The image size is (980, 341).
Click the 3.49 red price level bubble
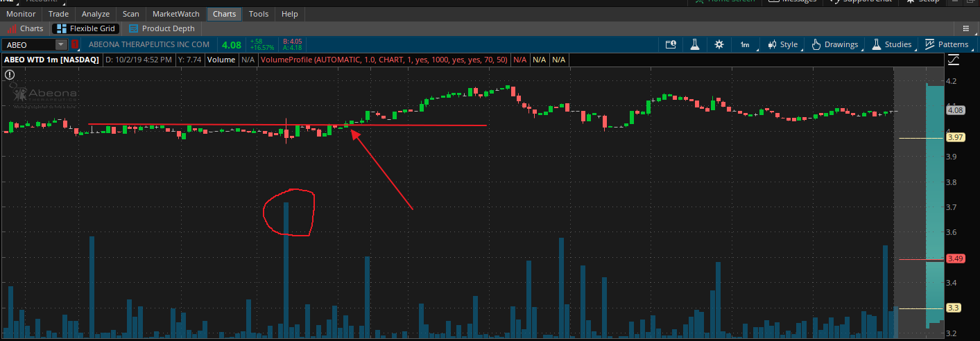click(956, 259)
